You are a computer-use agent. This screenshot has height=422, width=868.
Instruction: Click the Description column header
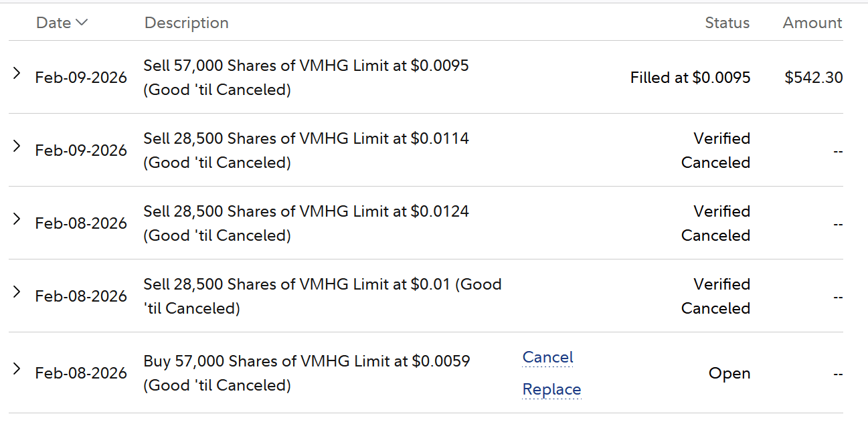[x=186, y=23]
